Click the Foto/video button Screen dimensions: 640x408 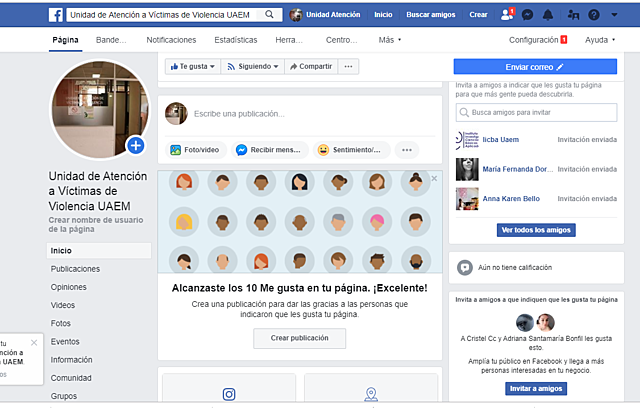[x=195, y=150]
